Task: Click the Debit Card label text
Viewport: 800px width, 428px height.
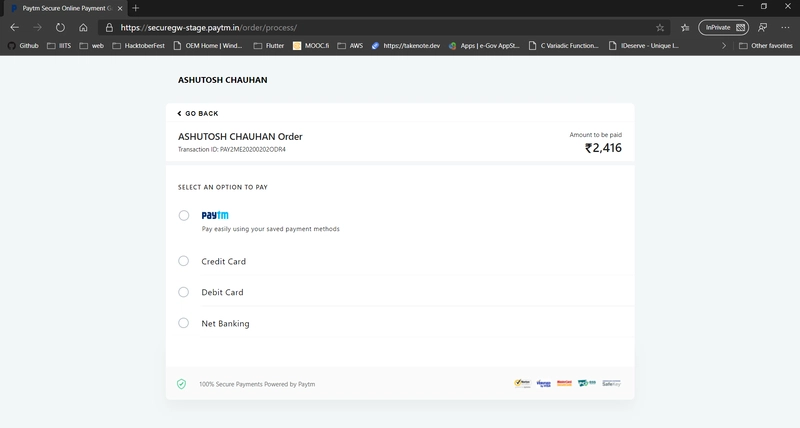Action: coord(222,292)
